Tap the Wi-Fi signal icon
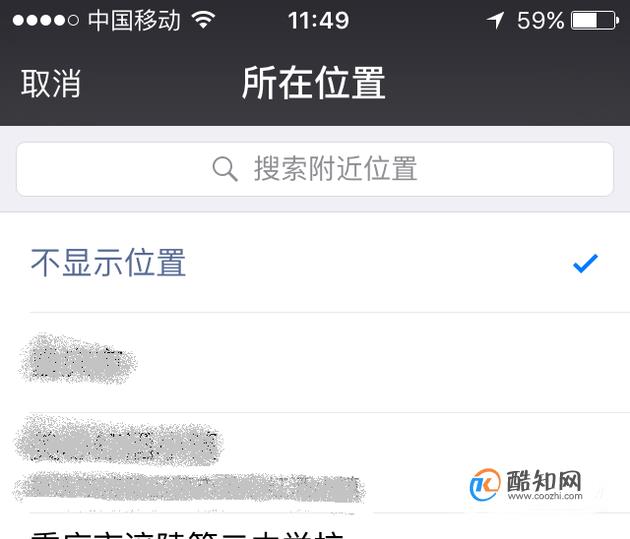Image resolution: width=630 pixels, height=539 pixels. (x=203, y=20)
